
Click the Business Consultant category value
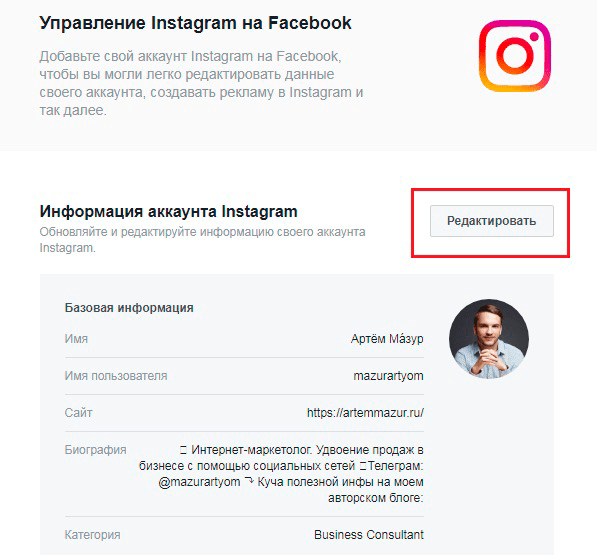(369, 535)
